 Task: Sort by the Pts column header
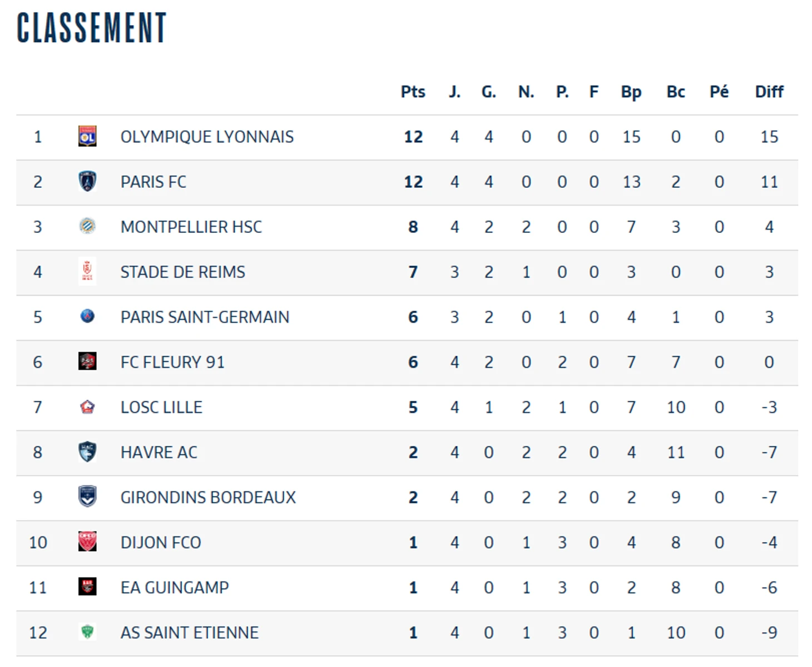(x=413, y=92)
